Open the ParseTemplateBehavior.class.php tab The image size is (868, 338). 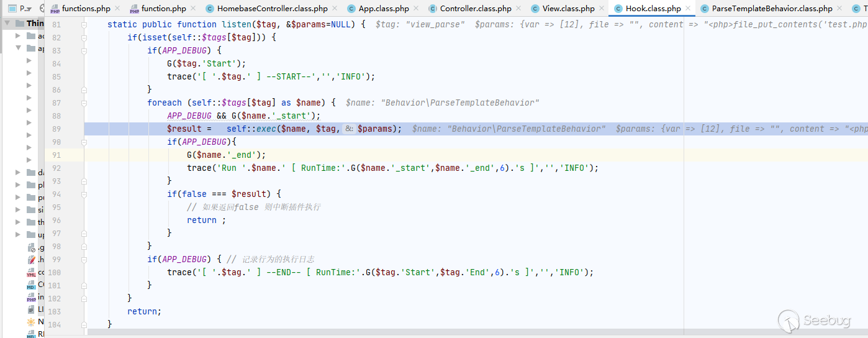coord(772,9)
